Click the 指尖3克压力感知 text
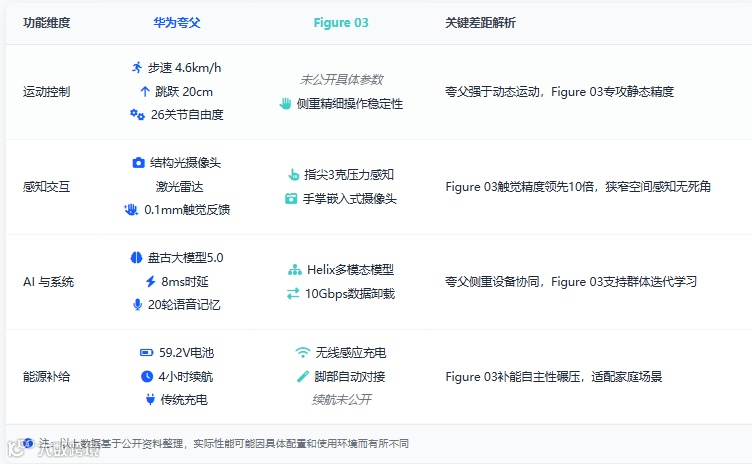Viewport: 752px width, 464px height. coord(349,175)
